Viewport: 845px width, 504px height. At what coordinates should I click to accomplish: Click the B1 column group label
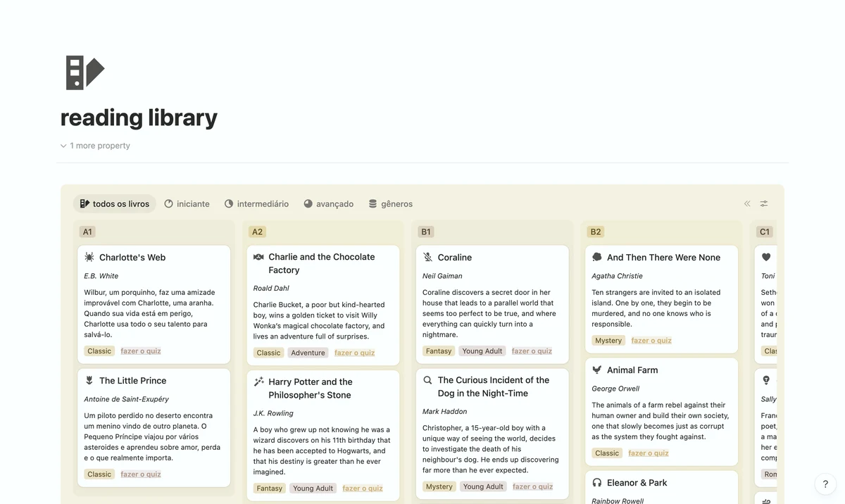426,232
